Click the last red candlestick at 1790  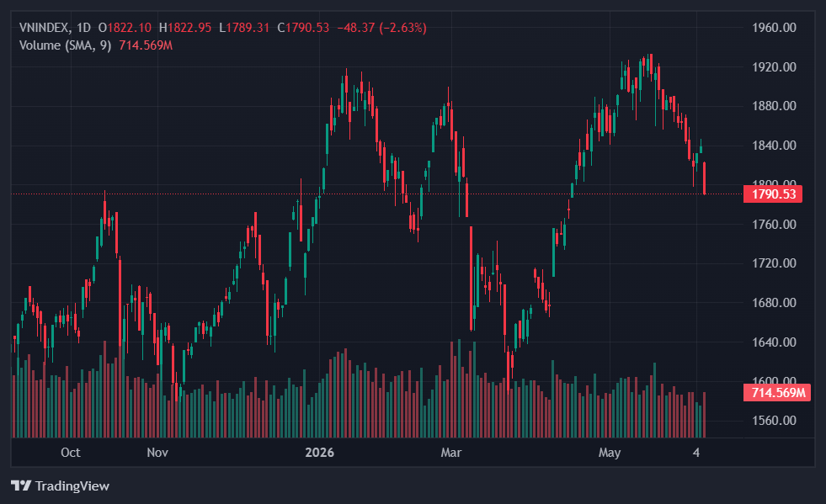click(x=704, y=178)
